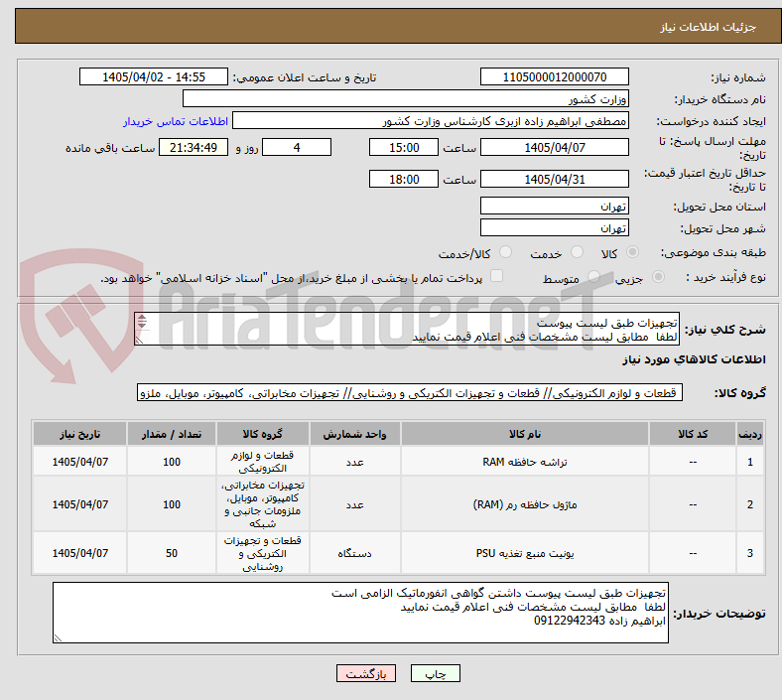
Task: Click the validity time 18:00 field
Action: click(x=404, y=179)
